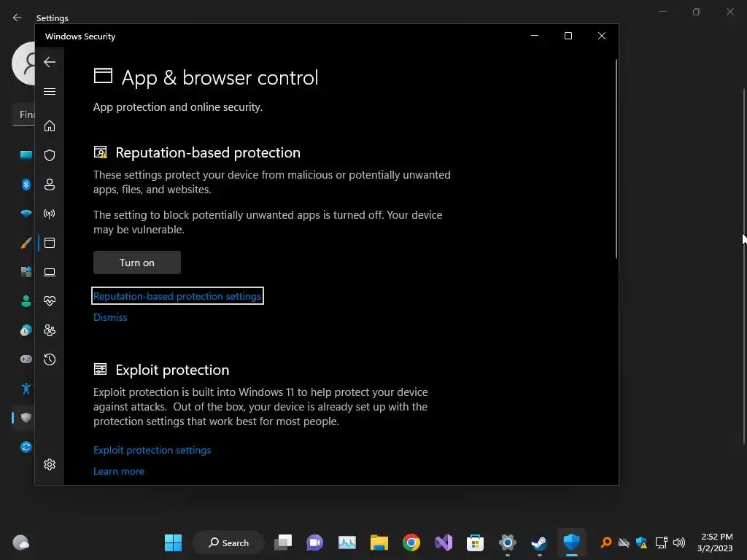Screen dimensions: 747x560
Task: Open Time & language in Settings sidebar
Action: (x=26, y=330)
